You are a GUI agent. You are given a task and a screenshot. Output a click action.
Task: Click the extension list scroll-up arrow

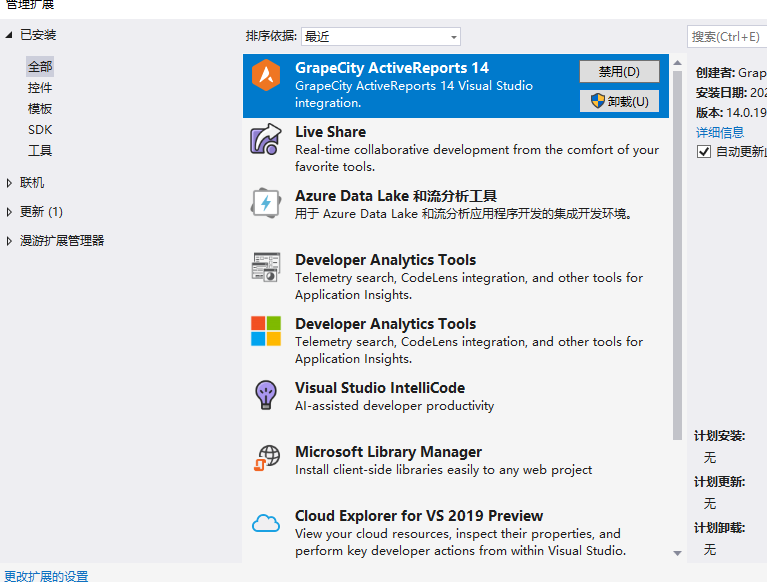point(677,63)
